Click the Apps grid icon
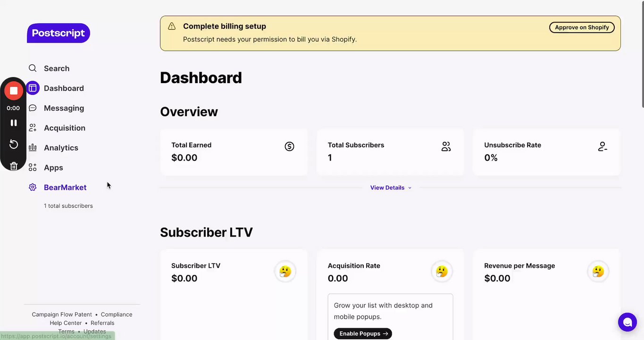This screenshot has height=340, width=644. pos(33,168)
